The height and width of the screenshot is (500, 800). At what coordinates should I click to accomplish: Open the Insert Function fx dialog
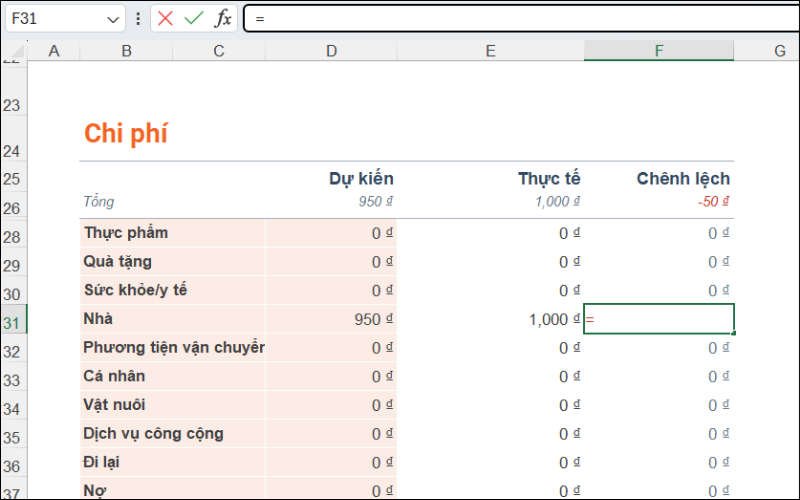223,18
